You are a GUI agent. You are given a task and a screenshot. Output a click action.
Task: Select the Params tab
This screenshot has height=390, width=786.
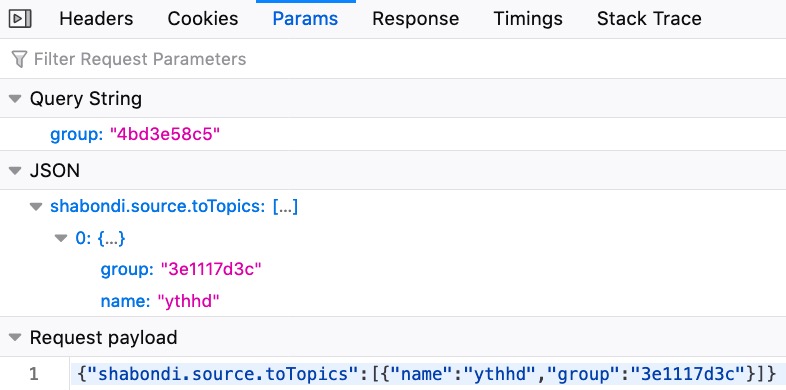(x=305, y=19)
